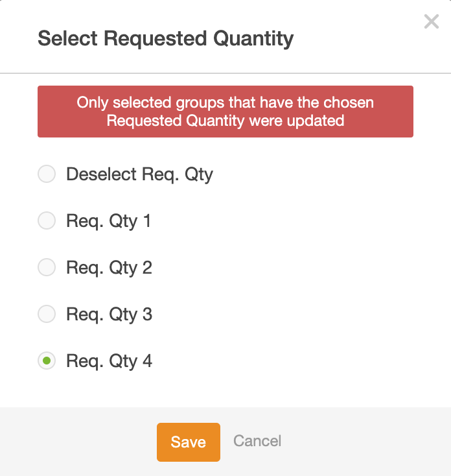The image size is (451, 476).
Task: Click the green dot in the selected radio
Action: click(x=47, y=361)
